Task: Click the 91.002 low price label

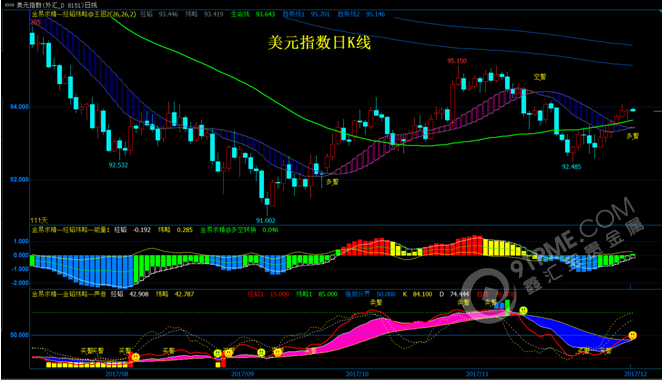Action: [x=266, y=220]
